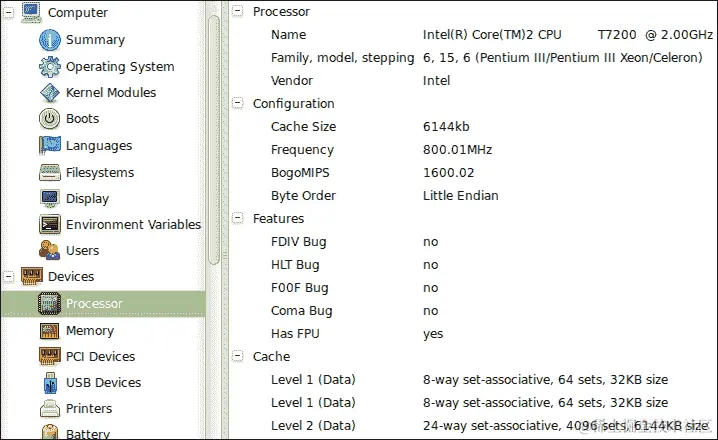Click the FDIV Bug row label
The width and height of the screenshot is (718, 440).
299,242
